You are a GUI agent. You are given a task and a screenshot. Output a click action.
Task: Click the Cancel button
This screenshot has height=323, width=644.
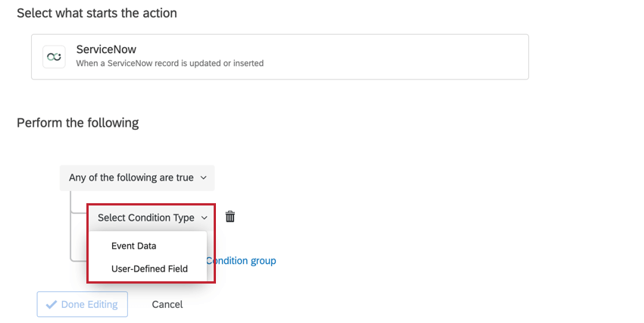coord(167,305)
